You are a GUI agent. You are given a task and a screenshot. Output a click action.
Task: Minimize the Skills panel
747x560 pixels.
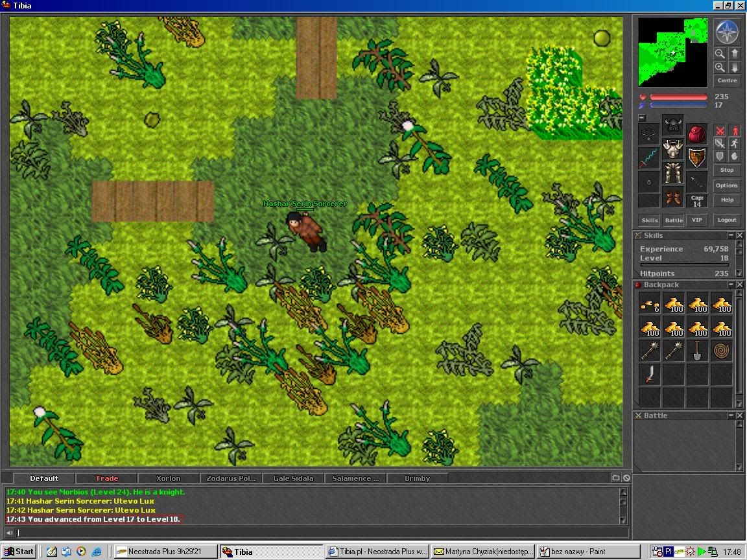(x=731, y=235)
